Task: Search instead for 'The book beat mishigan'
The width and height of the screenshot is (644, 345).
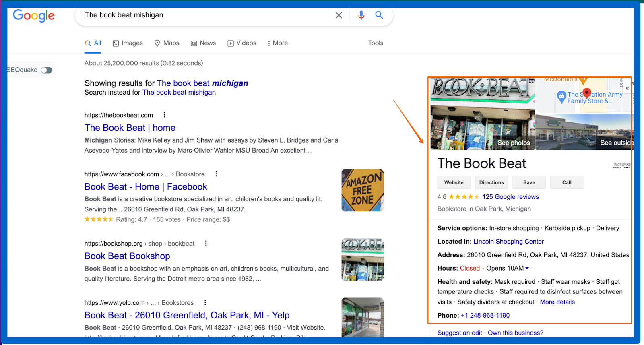Action: point(179,92)
